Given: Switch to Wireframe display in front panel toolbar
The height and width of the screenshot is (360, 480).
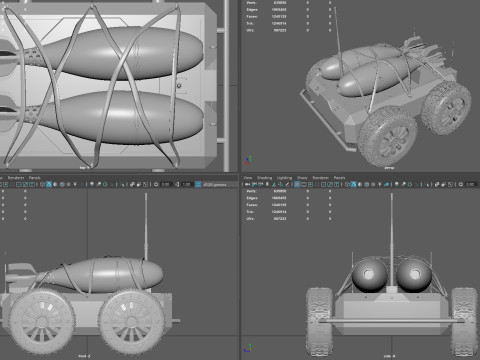Looking at the screenshot, I should coord(42,184).
